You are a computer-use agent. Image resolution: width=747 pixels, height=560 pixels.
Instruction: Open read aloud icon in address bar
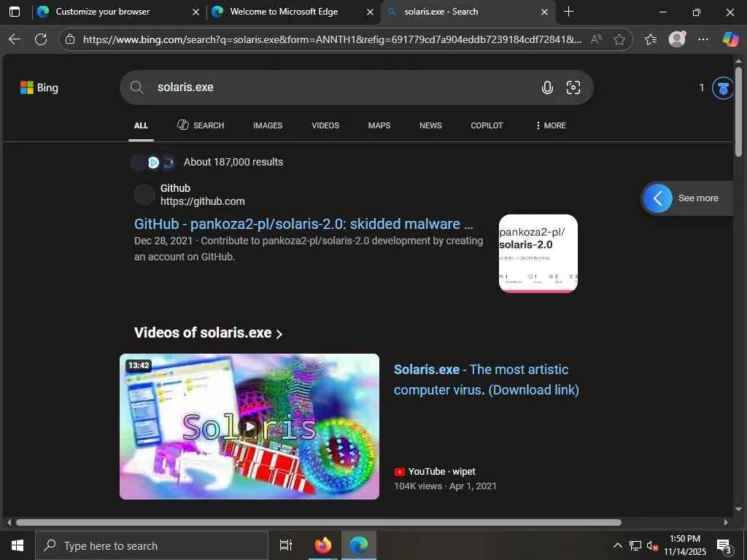click(x=595, y=39)
